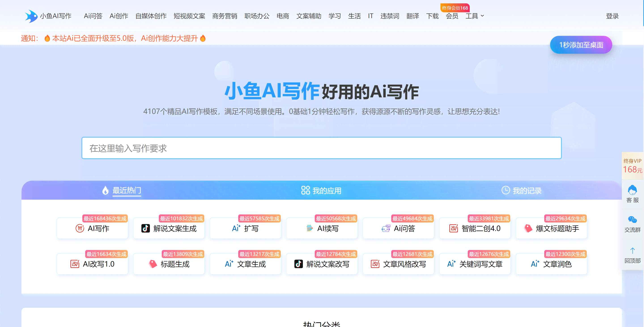Click the 最近12300次生成 badge
Screen dimensions: 644x327
565,254
